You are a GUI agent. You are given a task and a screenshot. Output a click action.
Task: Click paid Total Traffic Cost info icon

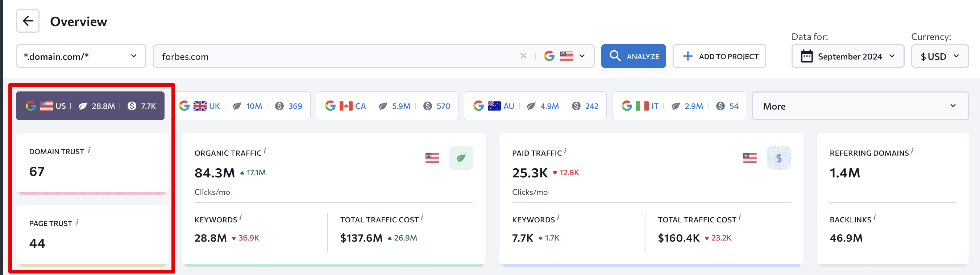click(740, 218)
